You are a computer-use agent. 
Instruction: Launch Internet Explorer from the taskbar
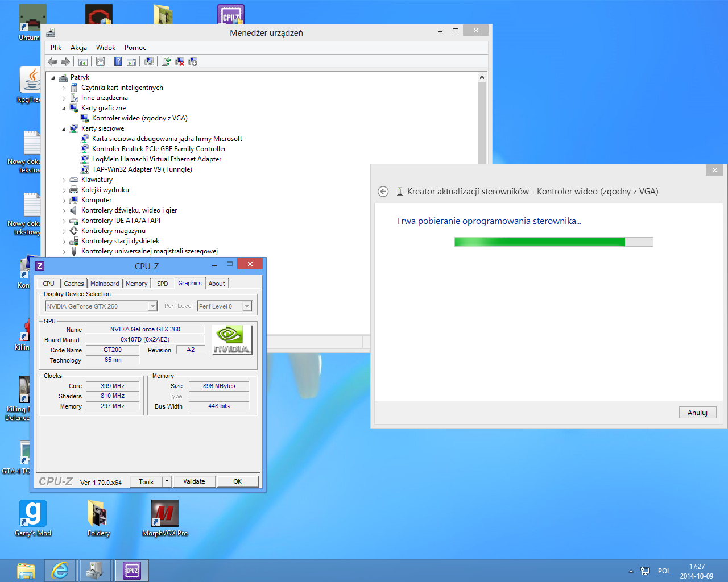60,571
